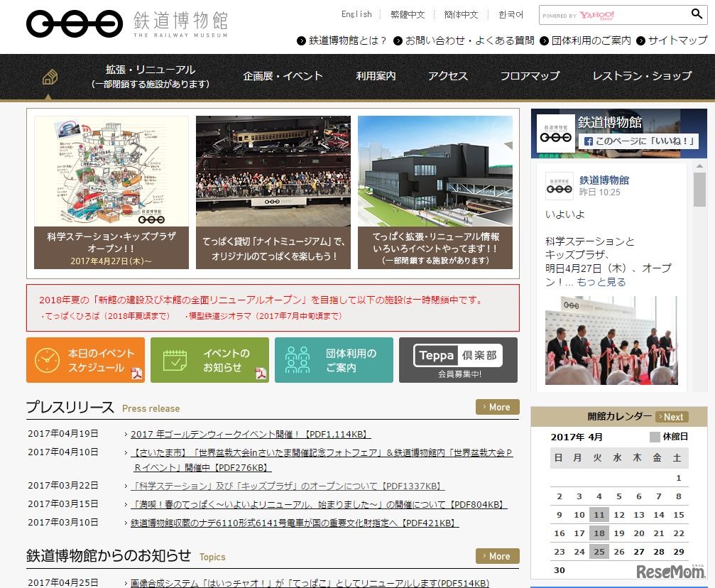The height and width of the screenshot is (588, 715).
Task: Open today's event schedule clock button
Action: [x=85, y=360]
